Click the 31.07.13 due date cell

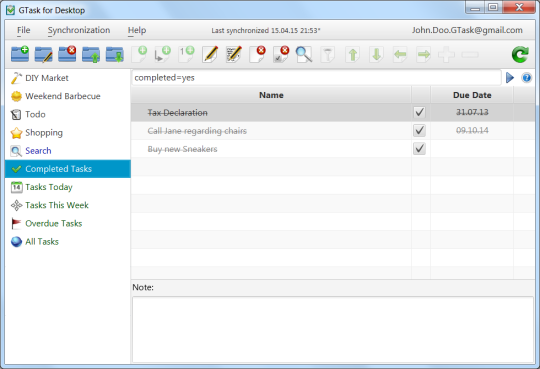click(x=472, y=112)
